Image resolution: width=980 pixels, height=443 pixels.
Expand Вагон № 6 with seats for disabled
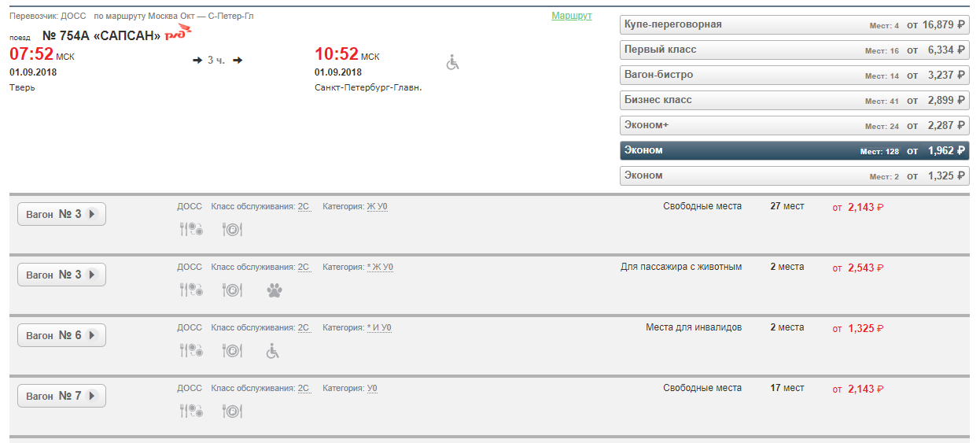point(61,335)
